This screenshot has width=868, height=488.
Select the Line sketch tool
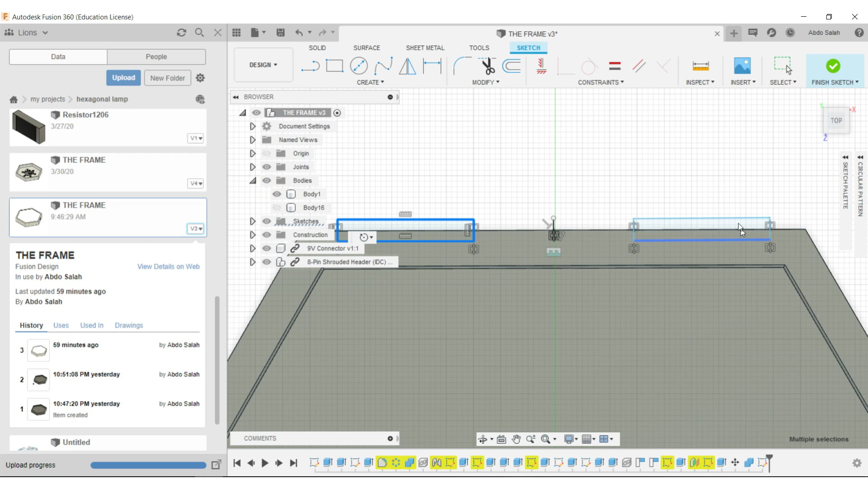click(x=311, y=66)
